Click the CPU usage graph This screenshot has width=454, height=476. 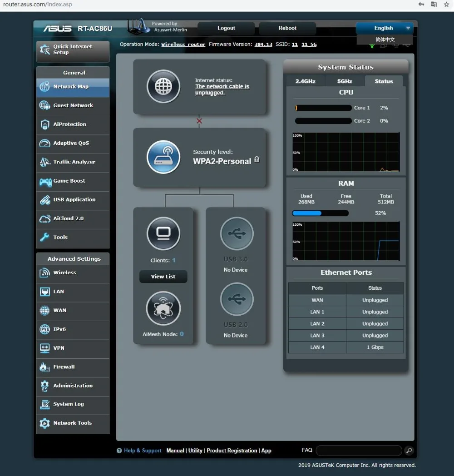(x=346, y=152)
